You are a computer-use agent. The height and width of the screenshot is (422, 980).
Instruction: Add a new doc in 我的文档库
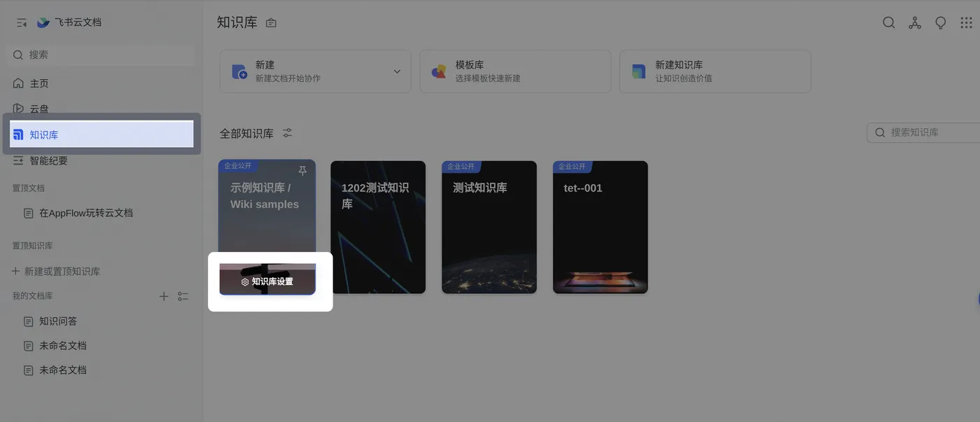[164, 296]
